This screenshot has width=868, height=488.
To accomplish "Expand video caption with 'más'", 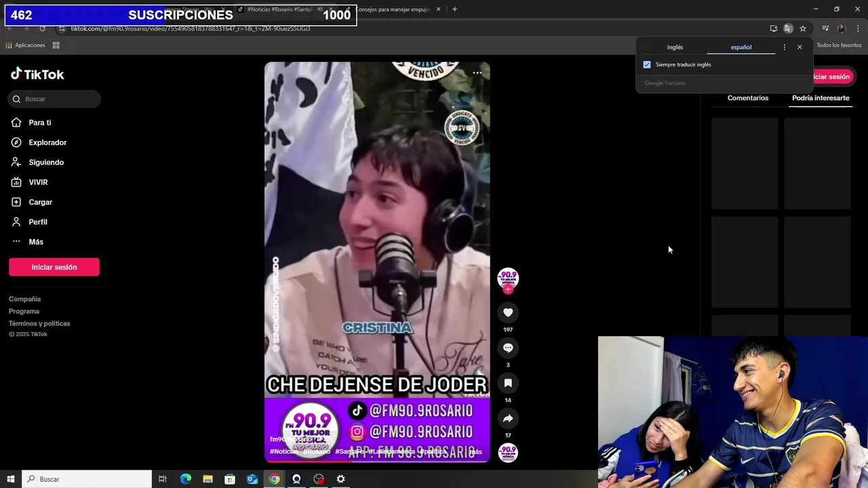I will coord(475,452).
